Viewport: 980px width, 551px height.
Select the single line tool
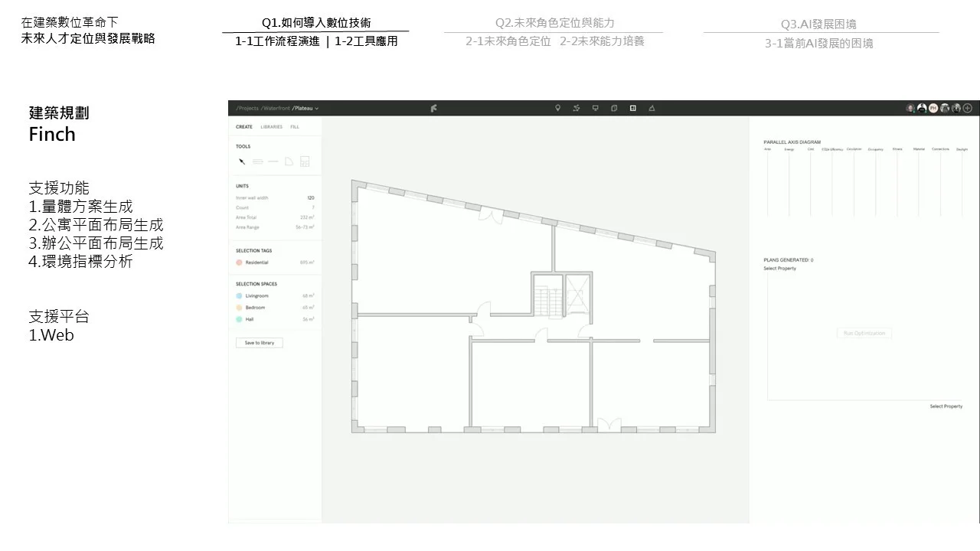[x=273, y=161]
